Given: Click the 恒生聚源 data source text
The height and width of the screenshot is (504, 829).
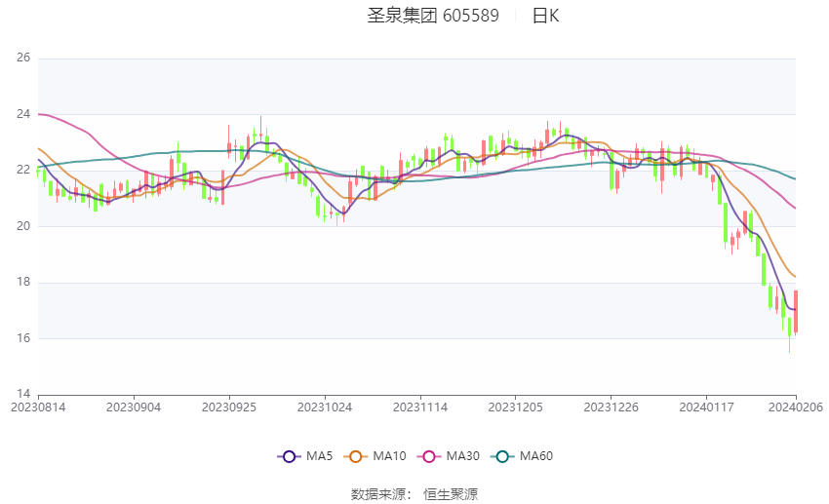Looking at the screenshot, I should point(451,494).
